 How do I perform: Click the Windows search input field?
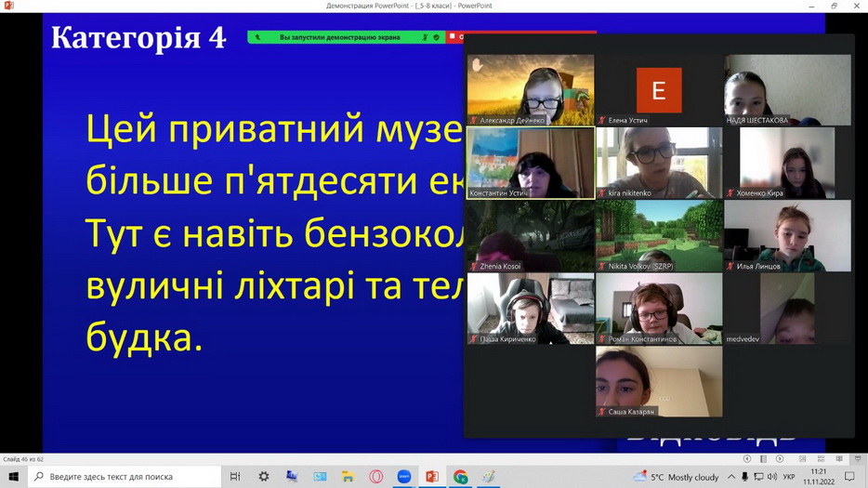tap(130, 477)
